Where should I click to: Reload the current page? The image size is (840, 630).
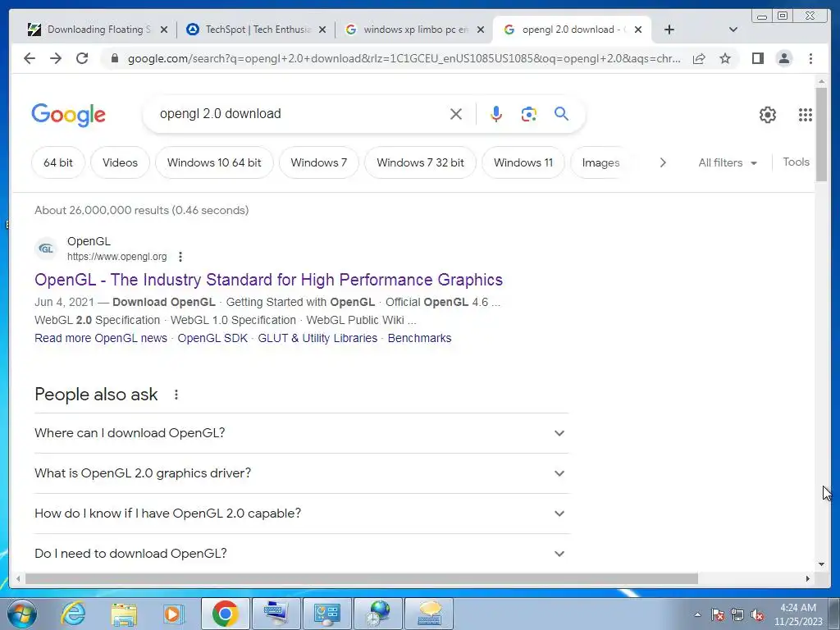tap(82, 58)
